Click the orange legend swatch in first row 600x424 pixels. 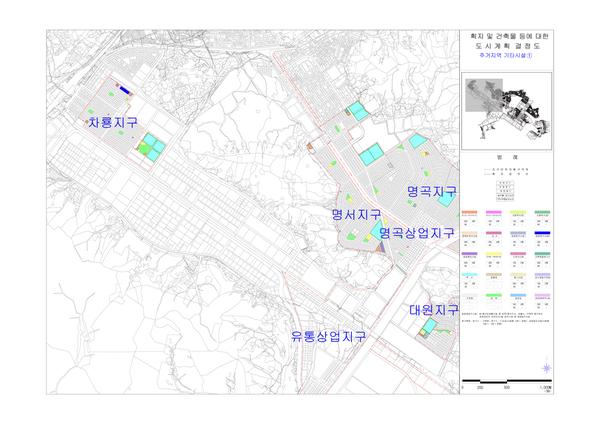[471, 213]
